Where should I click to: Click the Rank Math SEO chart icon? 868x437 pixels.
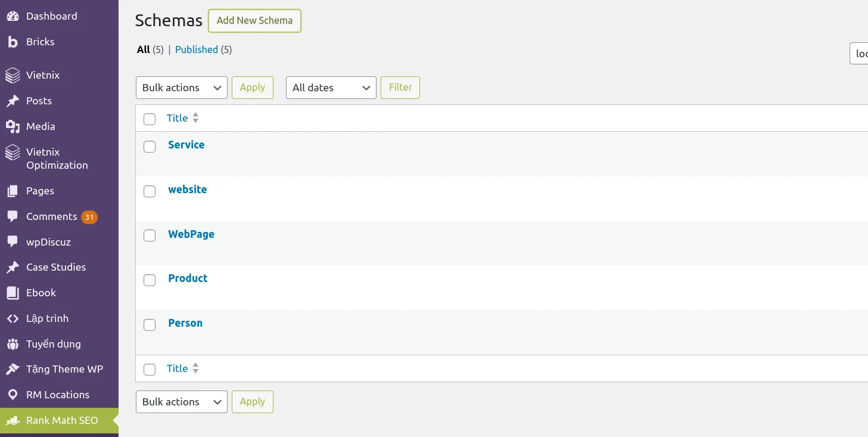click(13, 420)
